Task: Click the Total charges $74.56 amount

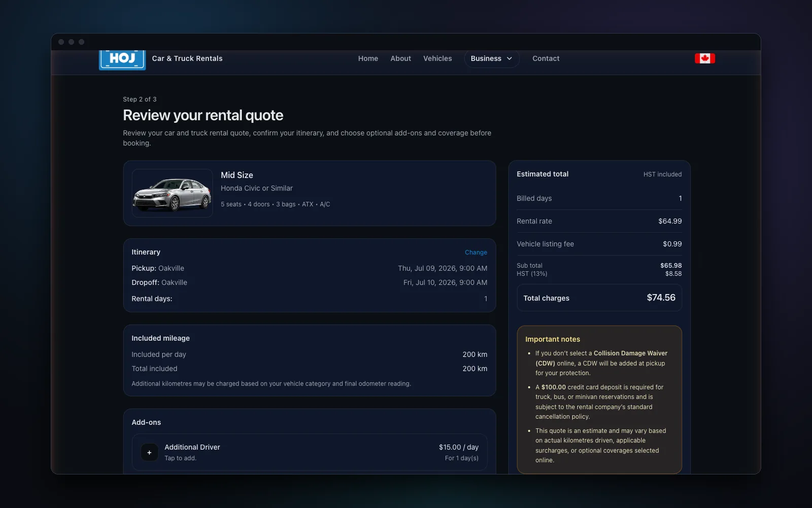Action: point(661,298)
